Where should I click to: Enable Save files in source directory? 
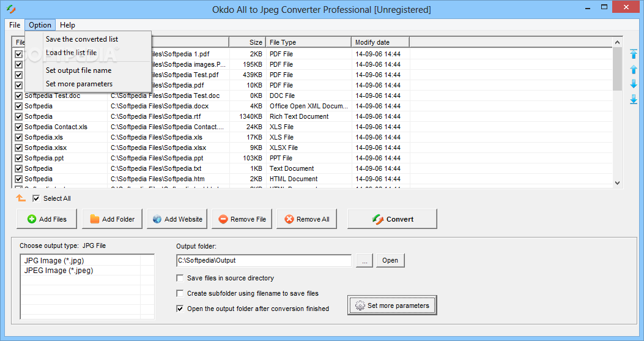[180, 278]
